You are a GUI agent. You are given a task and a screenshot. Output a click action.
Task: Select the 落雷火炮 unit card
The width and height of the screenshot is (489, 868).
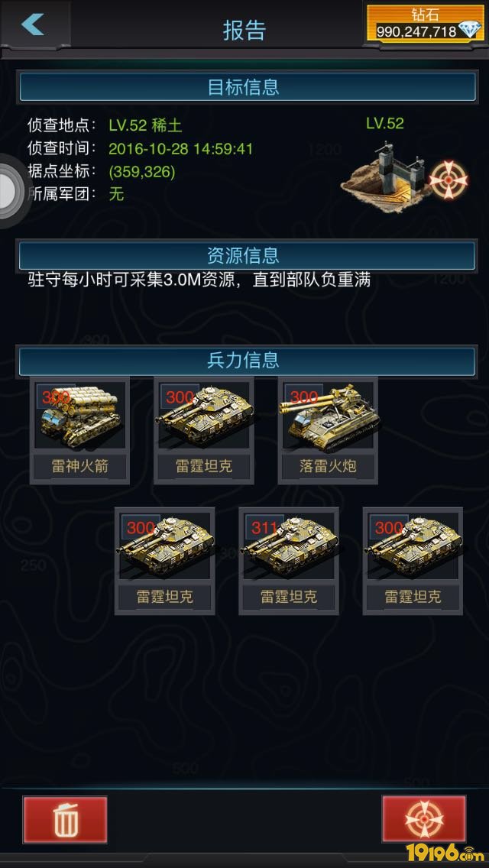(328, 431)
